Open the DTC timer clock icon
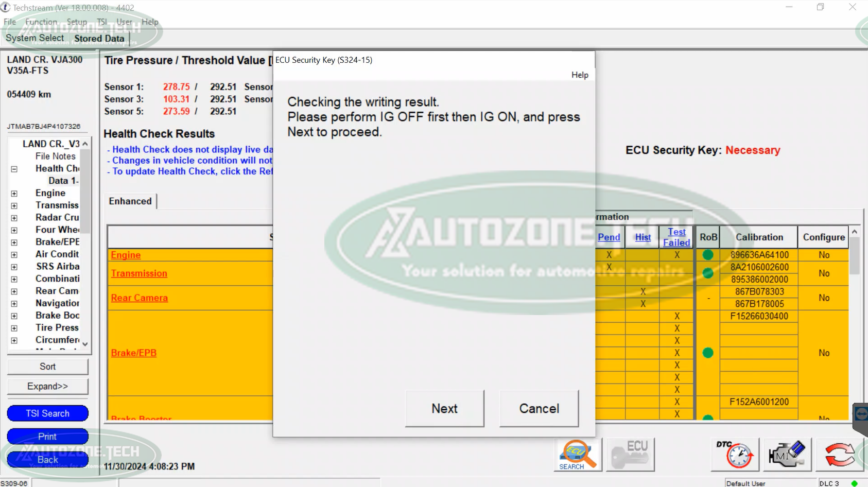The image size is (868, 487). 735,455
